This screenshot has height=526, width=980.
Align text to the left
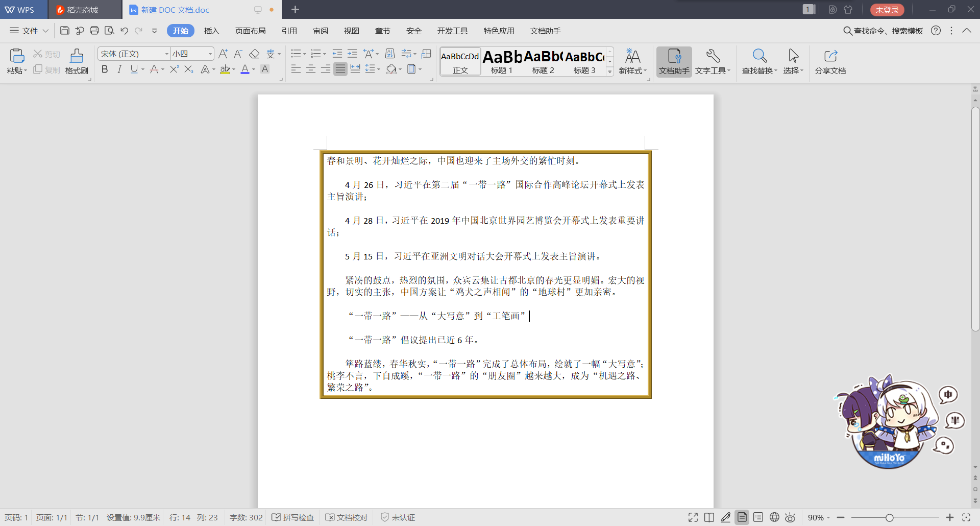[x=296, y=69]
